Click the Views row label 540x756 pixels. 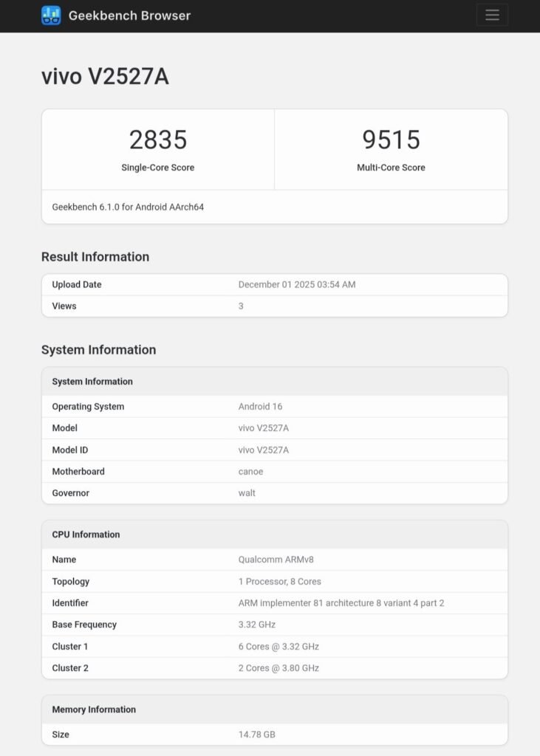click(x=64, y=306)
